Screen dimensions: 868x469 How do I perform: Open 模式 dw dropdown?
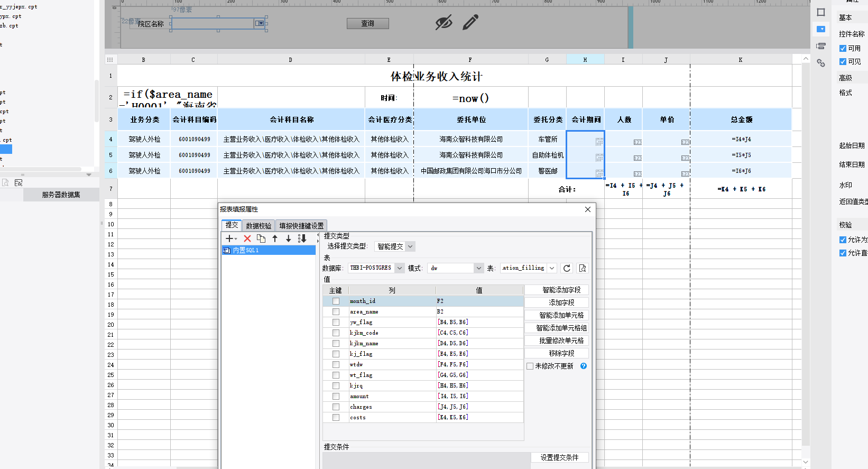[x=478, y=268]
